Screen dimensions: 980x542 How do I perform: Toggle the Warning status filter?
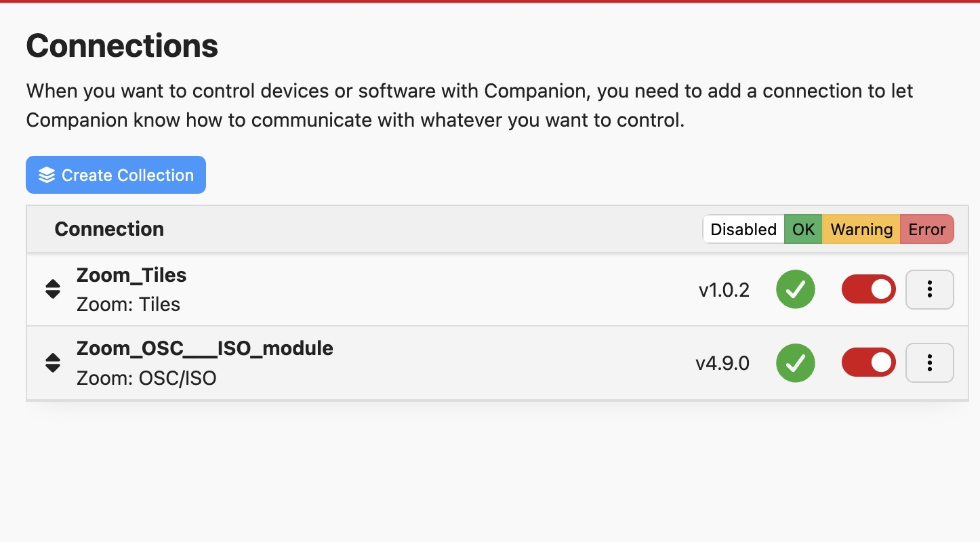(861, 229)
